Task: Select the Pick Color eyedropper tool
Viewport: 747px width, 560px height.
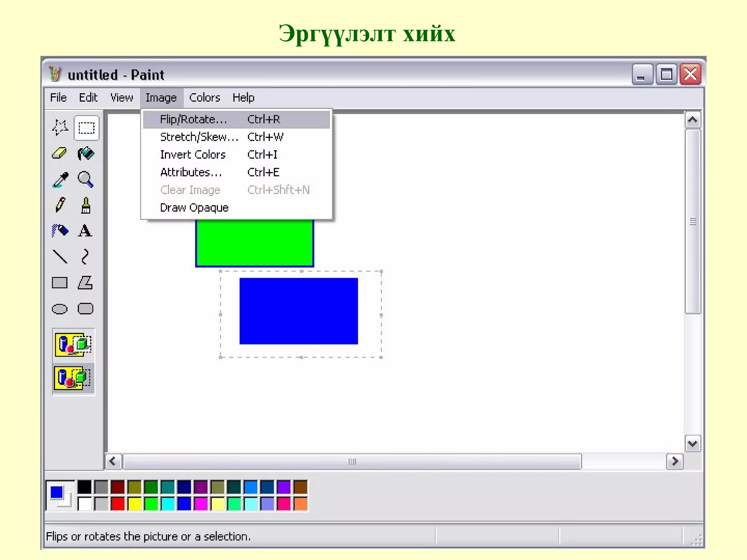Action: [60, 179]
